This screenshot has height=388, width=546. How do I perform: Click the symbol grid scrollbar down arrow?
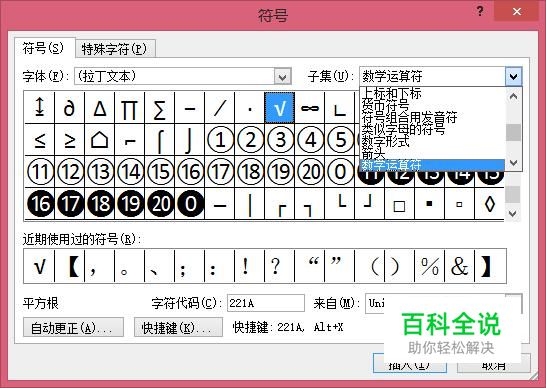click(513, 213)
